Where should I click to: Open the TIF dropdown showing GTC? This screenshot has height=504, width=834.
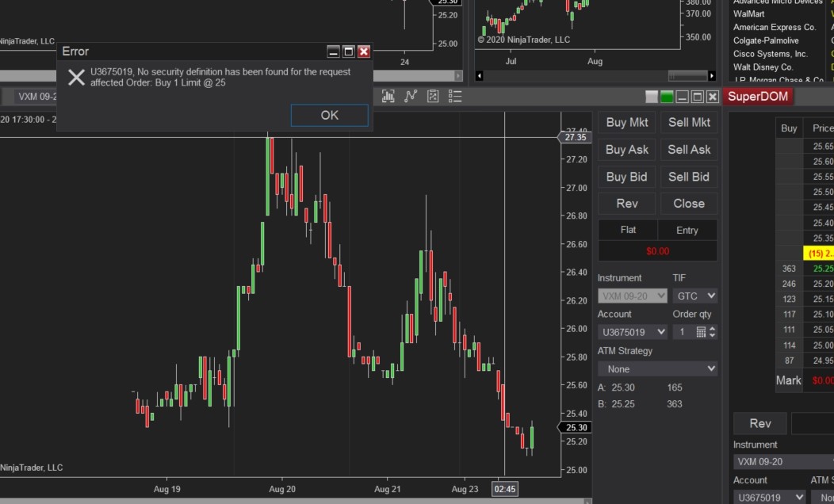694,296
